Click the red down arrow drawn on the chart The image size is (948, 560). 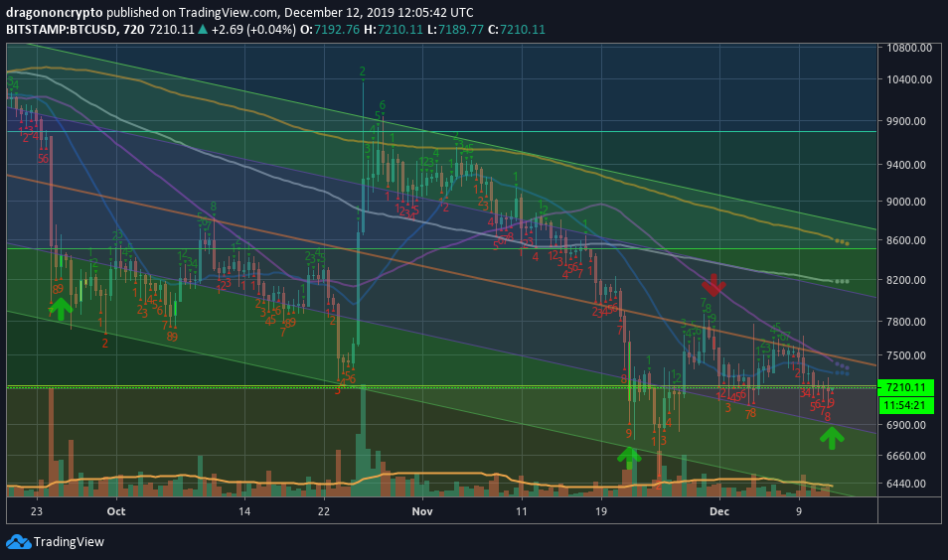tap(713, 285)
